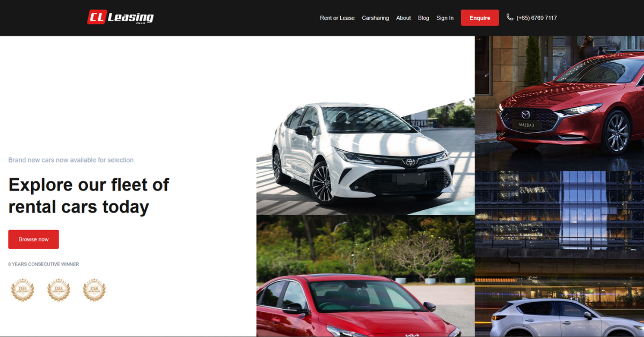Select the first Star Merchant badge
This screenshot has width=644, height=337.
point(23,290)
